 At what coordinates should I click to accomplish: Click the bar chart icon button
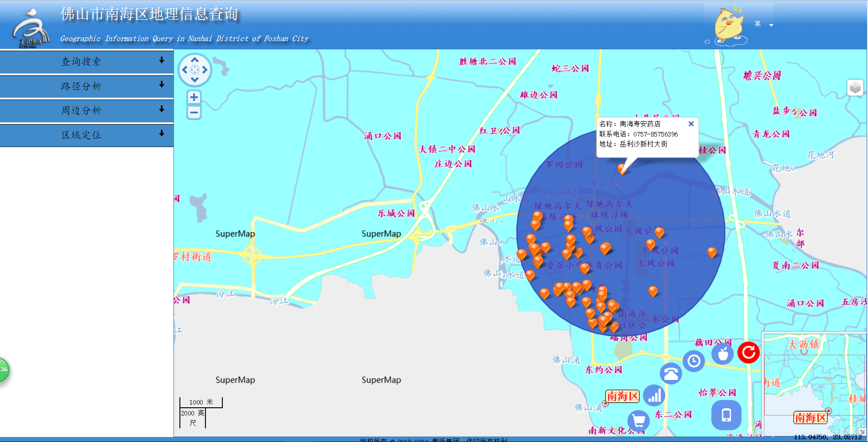[x=654, y=395]
